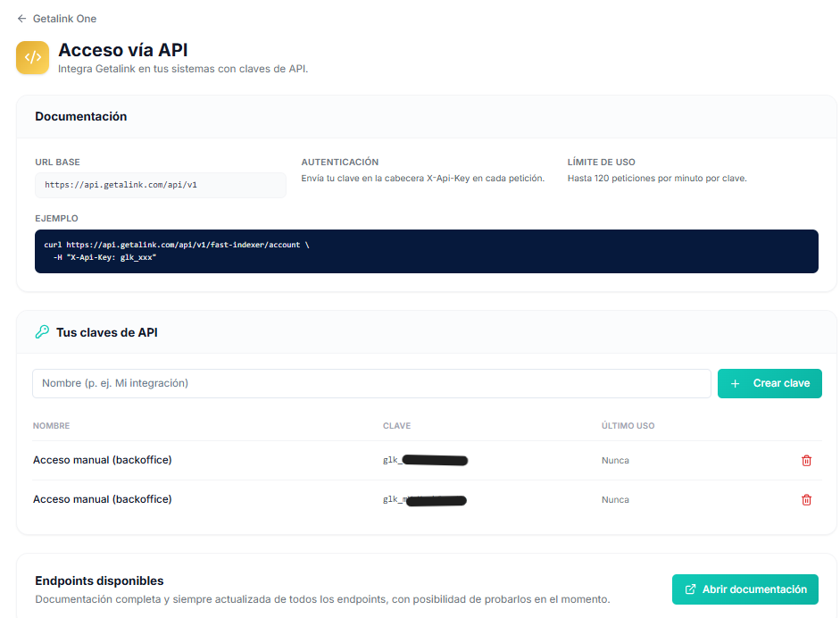Open documentation with Abrir documentación button
The height and width of the screenshot is (618, 840).
[x=745, y=589]
